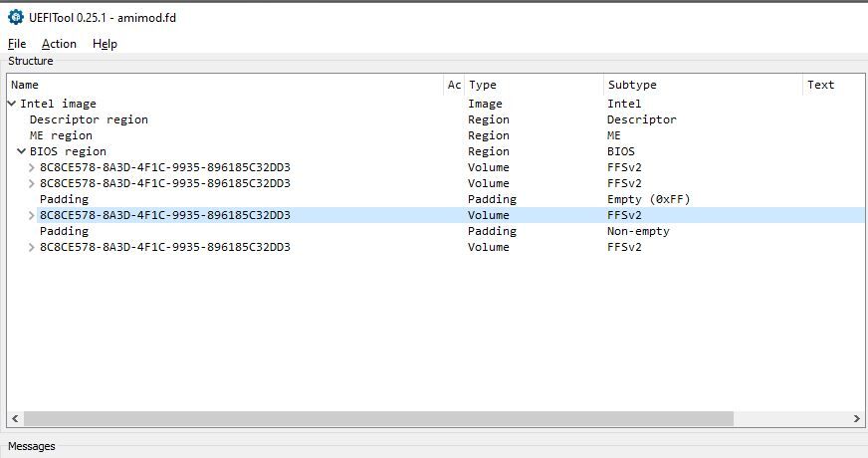Click the horizontal scrollbar left arrow
The height and width of the screenshot is (458, 868).
[15, 419]
